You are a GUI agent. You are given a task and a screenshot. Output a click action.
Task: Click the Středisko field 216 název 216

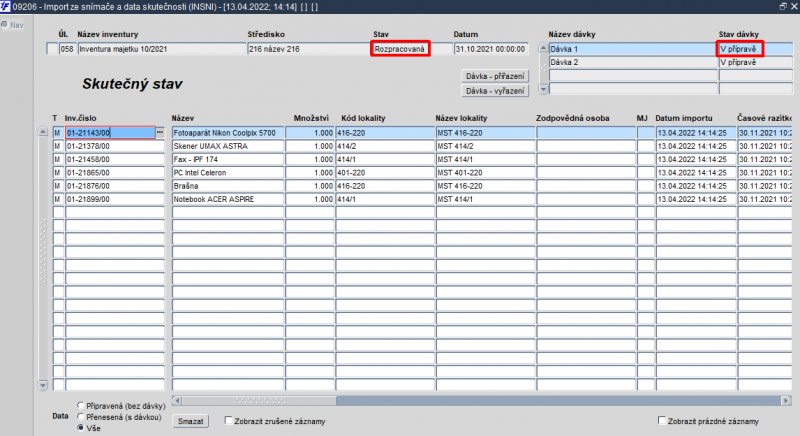click(309, 49)
